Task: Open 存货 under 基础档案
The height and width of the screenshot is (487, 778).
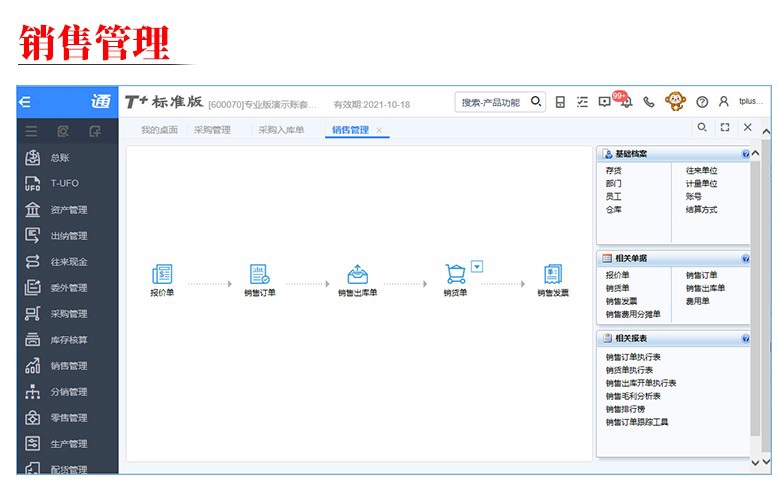Action: (613, 171)
